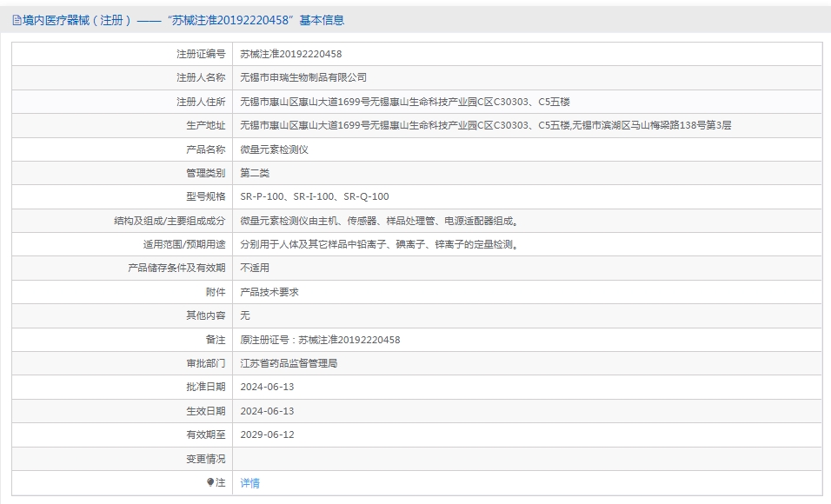Click the 生效日期 label
The width and height of the screenshot is (831, 504).
coord(206,411)
